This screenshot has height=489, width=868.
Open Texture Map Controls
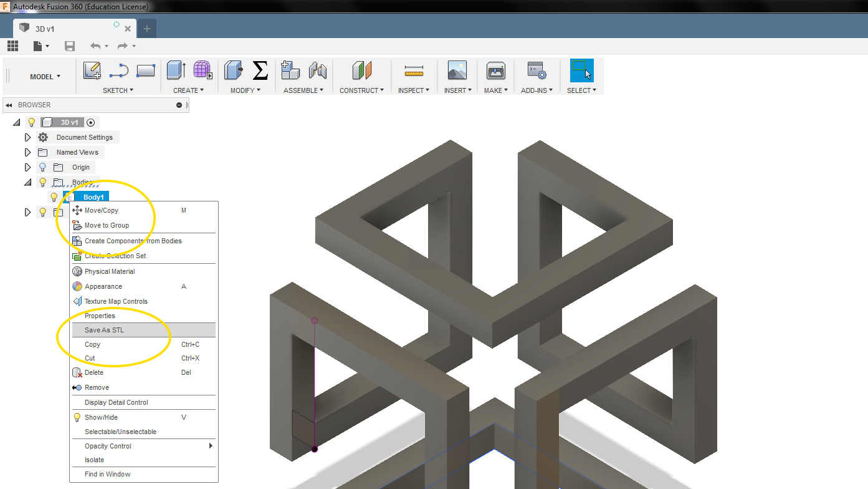pos(143,301)
